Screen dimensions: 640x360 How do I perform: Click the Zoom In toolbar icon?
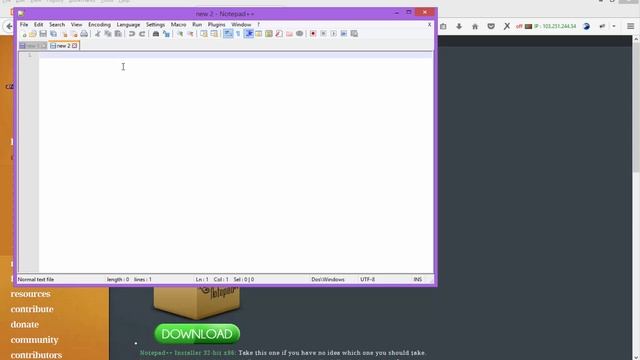point(180,34)
